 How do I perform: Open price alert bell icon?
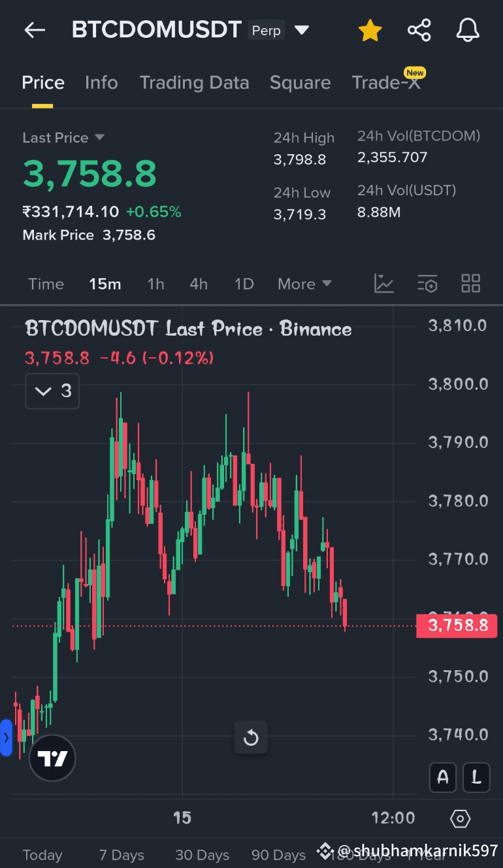(468, 31)
